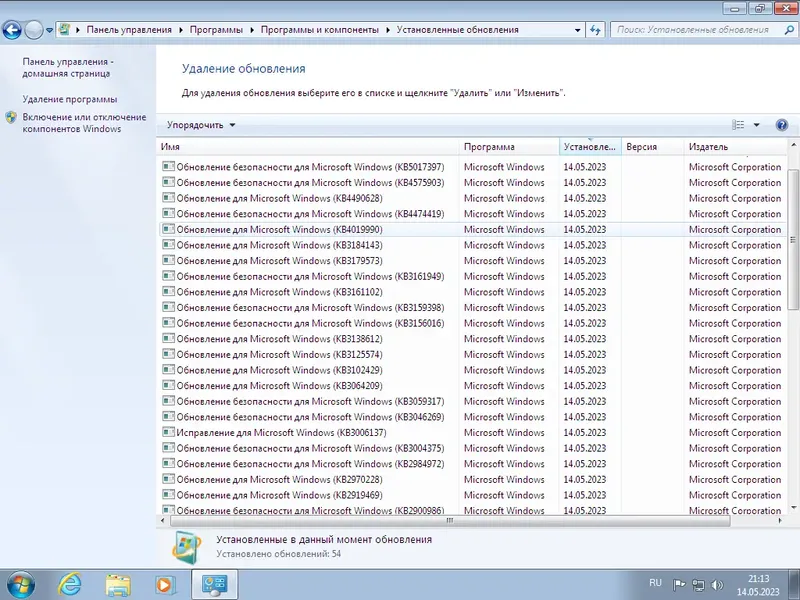Select update KB3138612 row
This screenshot has height=600, width=800.
coord(472,339)
